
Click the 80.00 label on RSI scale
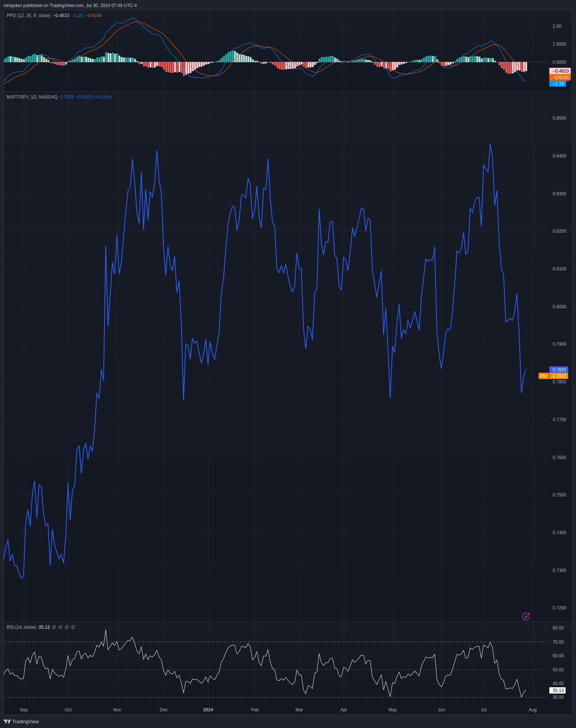click(x=558, y=628)
